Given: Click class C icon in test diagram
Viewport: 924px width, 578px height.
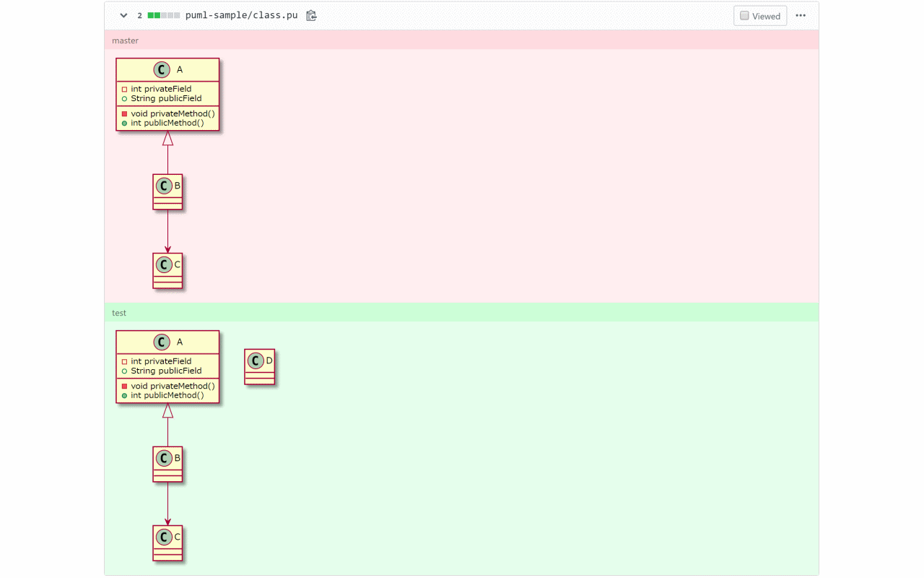Looking at the screenshot, I should 165,538.
